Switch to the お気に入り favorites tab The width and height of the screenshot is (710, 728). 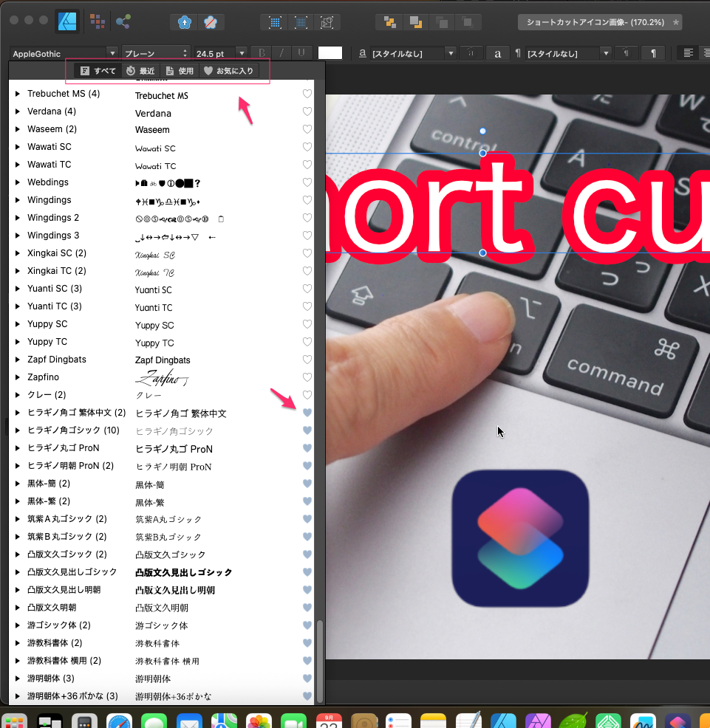point(229,71)
